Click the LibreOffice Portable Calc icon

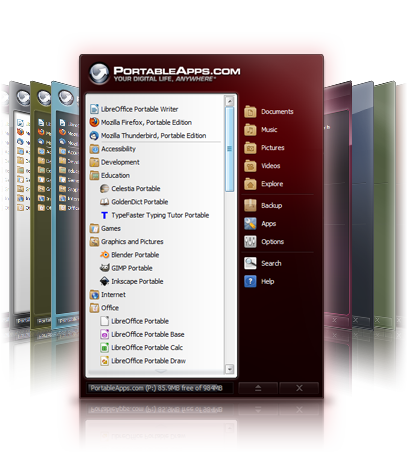105,348
